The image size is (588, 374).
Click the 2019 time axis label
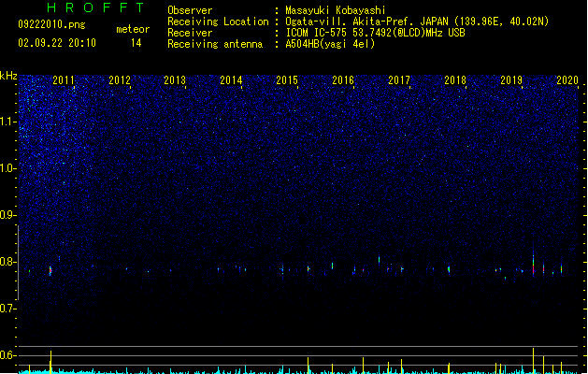(x=511, y=80)
